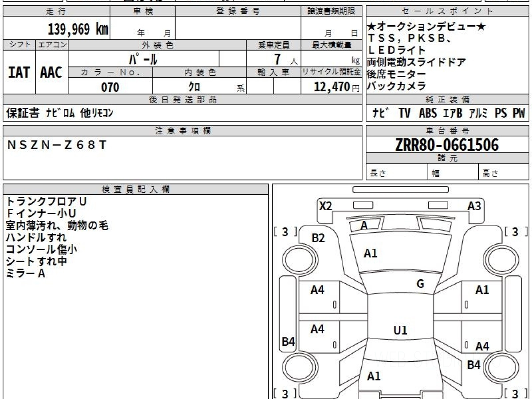Click the LEDライト sales point
532x399 pixels.
[x=397, y=51]
